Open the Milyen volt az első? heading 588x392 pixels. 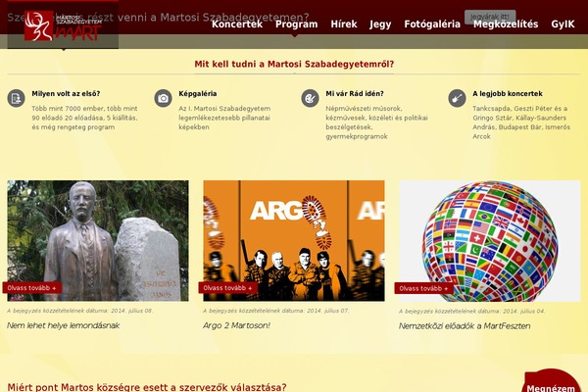pyautogui.click(x=66, y=94)
